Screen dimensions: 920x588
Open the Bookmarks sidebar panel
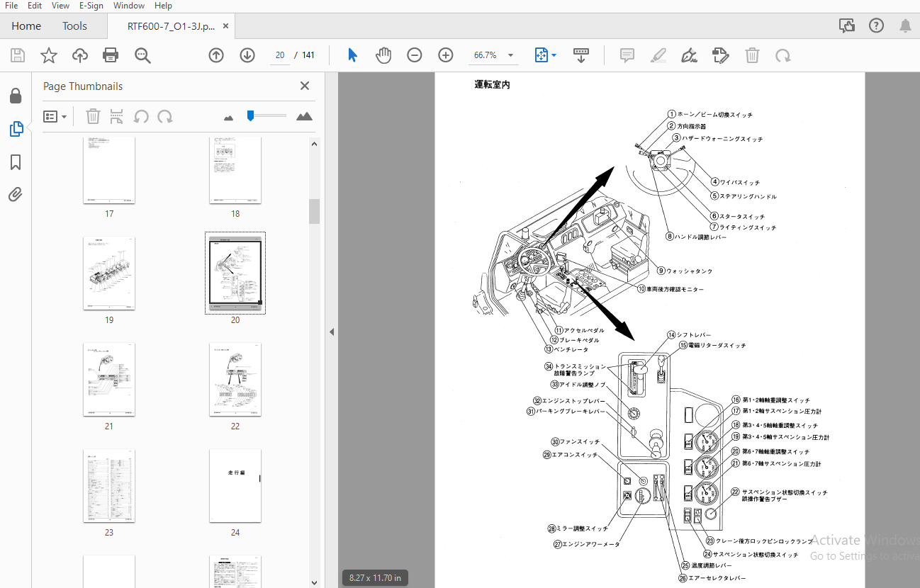(x=16, y=162)
